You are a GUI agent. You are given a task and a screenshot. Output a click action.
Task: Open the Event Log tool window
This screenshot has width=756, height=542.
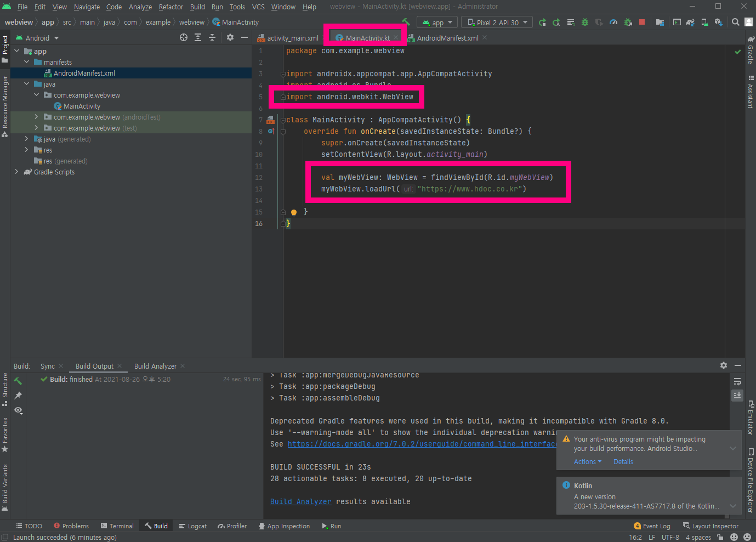(x=652, y=526)
